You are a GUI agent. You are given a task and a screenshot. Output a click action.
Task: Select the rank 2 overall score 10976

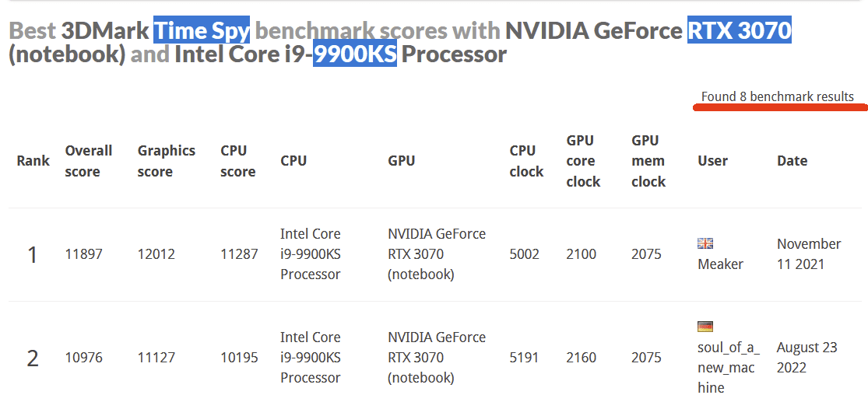(83, 358)
